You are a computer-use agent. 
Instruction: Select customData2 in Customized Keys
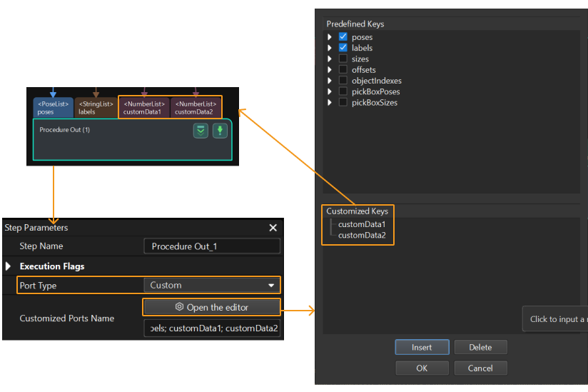point(362,235)
